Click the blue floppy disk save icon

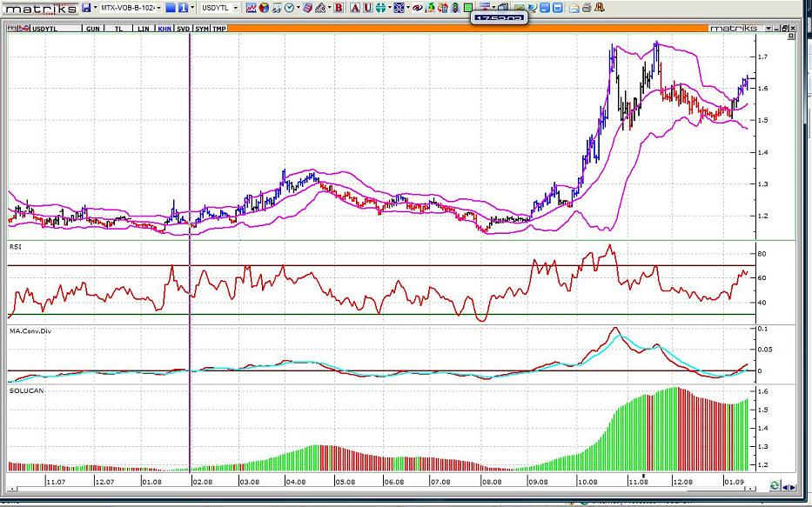[87, 8]
